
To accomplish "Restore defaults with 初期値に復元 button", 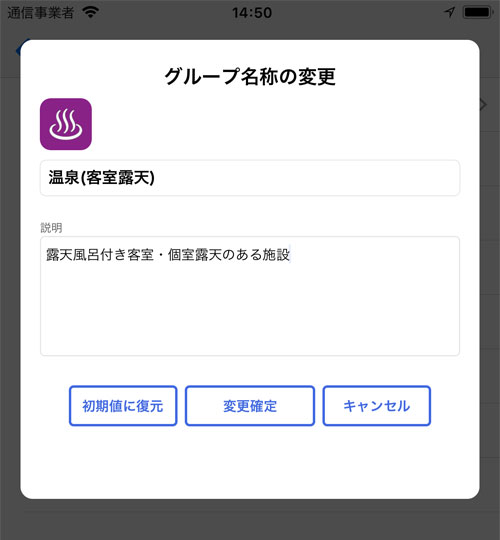I will click(x=123, y=406).
